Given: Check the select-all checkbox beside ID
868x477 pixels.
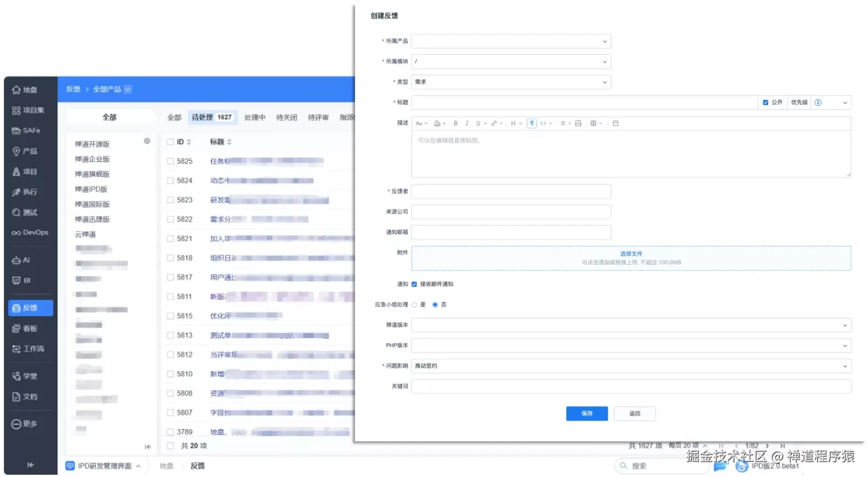Looking at the screenshot, I should pyautogui.click(x=170, y=142).
